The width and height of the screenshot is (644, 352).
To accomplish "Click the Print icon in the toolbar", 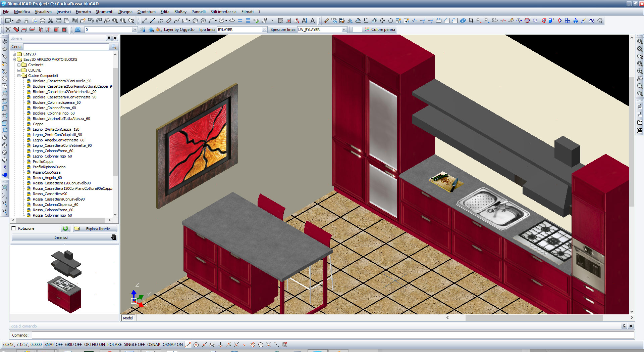I will point(43,21).
